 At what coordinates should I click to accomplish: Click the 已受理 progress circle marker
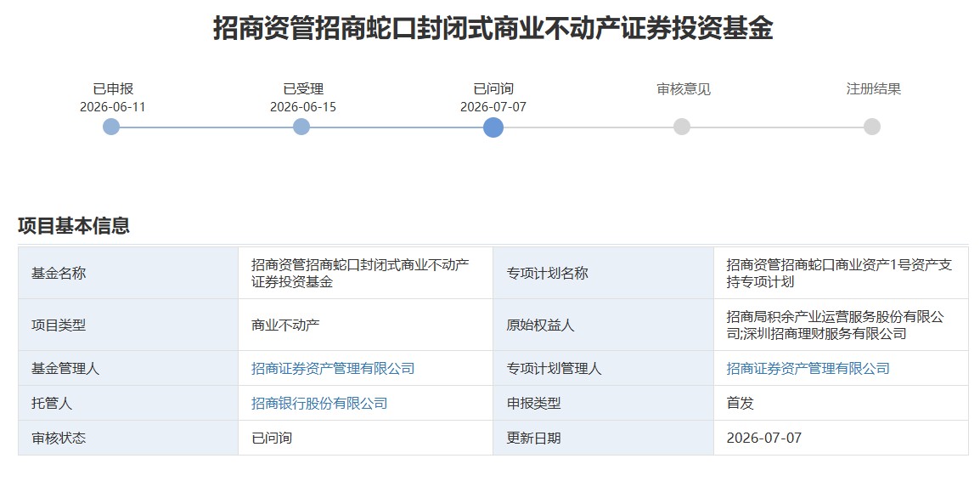click(301, 127)
